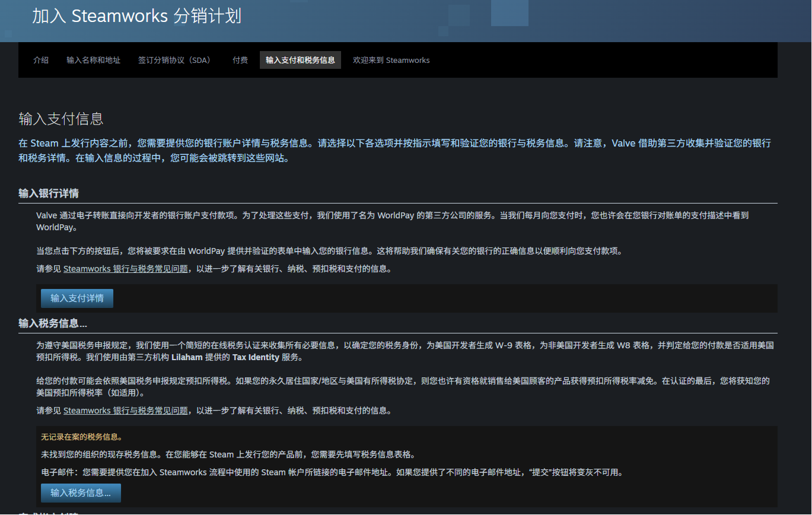The height and width of the screenshot is (515, 812).
Task: Select 输入支付和税务信息 tab
Action: click(300, 60)
